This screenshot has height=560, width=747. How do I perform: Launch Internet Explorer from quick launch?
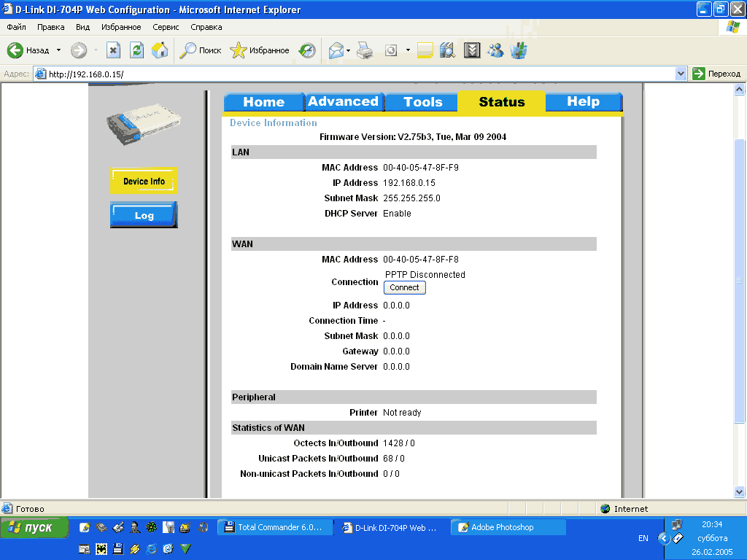click(x=152, y=549)
